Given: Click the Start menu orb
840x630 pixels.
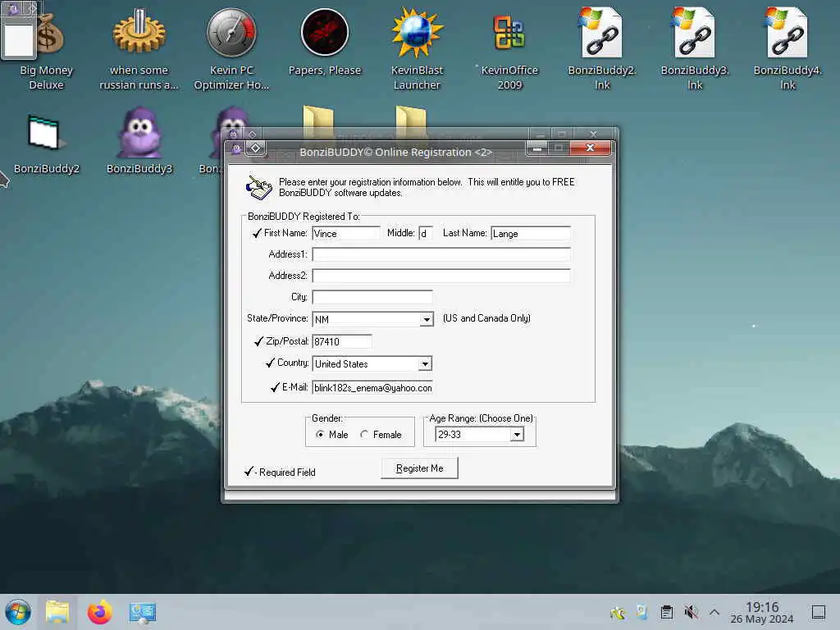Looking at the screenshot, I should pyautogui.click(x=18, y=612).
